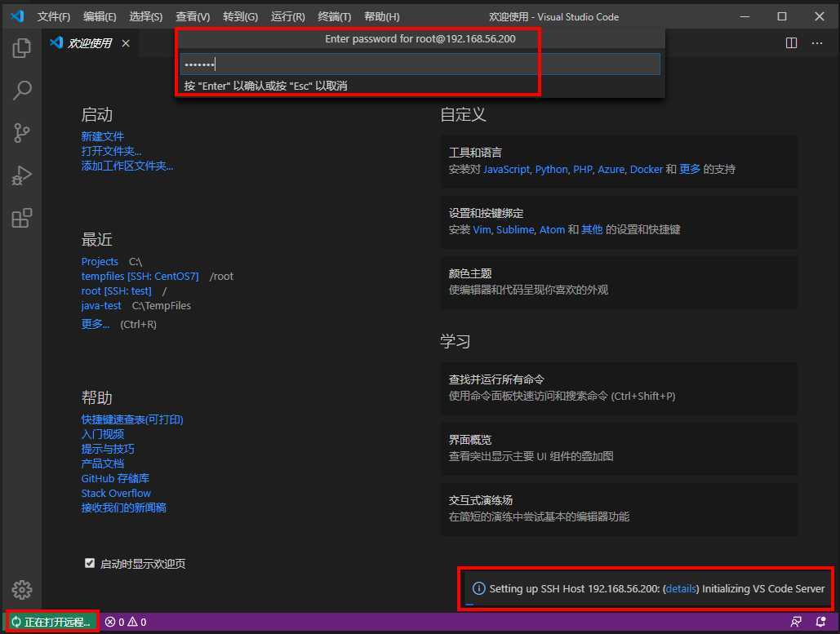The height and width of the screenshot is (634, 840).
Task: Open the Run and Debug view
Action: pos(21,175)
